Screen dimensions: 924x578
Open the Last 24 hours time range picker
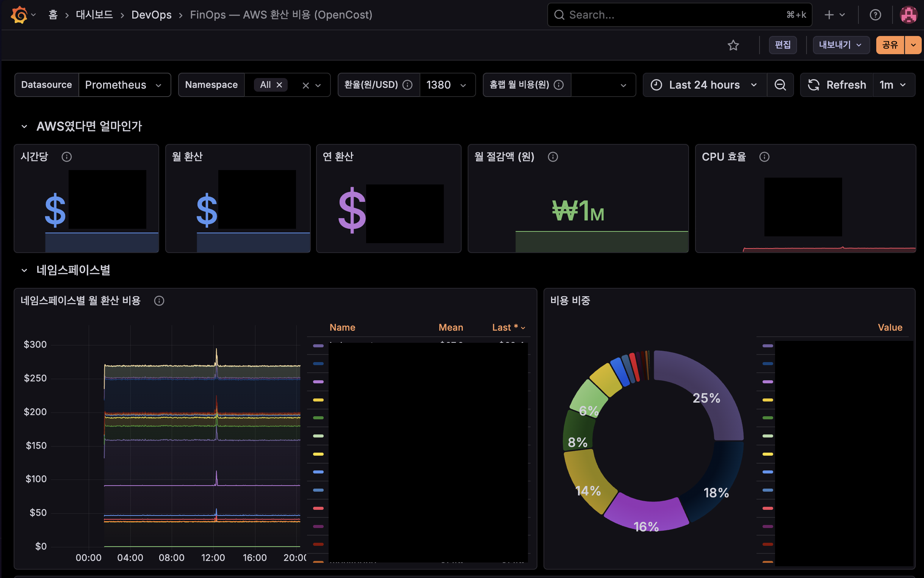pos(705,85)
